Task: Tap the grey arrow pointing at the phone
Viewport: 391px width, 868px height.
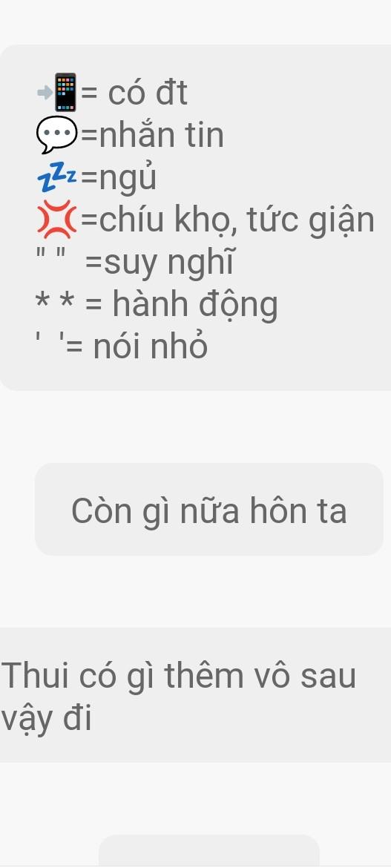Action: [45, 93]
